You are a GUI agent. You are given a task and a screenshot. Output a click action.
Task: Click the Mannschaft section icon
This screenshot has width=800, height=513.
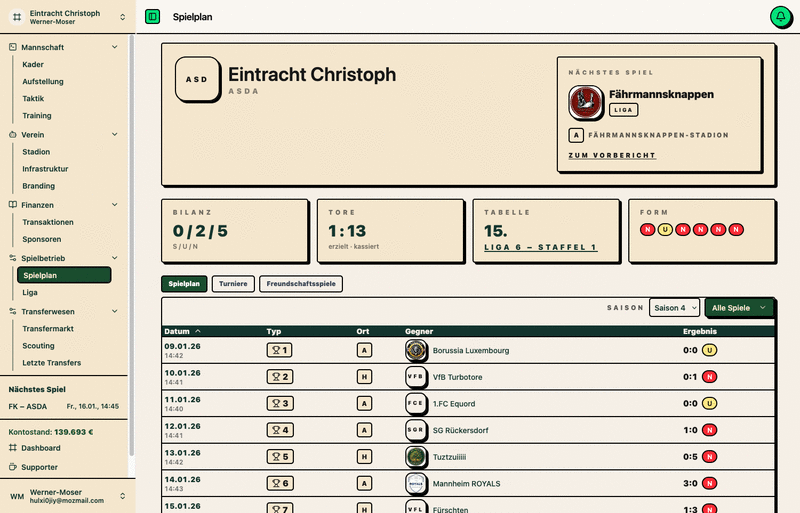coord(13,47)
